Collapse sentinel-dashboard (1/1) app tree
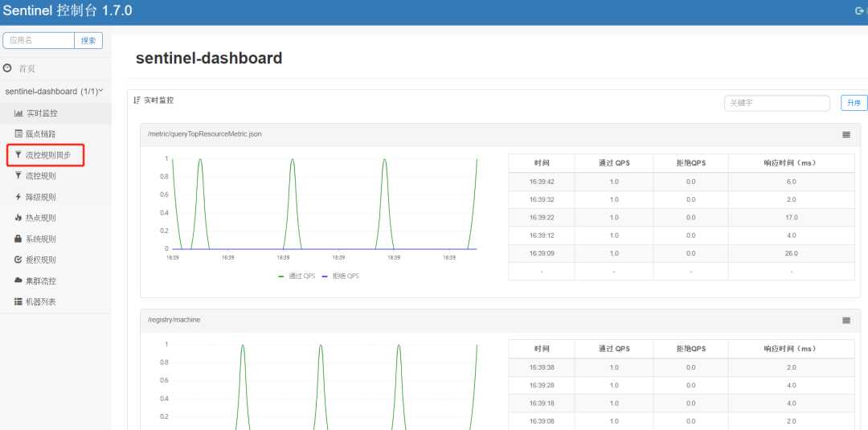Image resolution: width=868 pixels, height=430 pixels. 55,91
